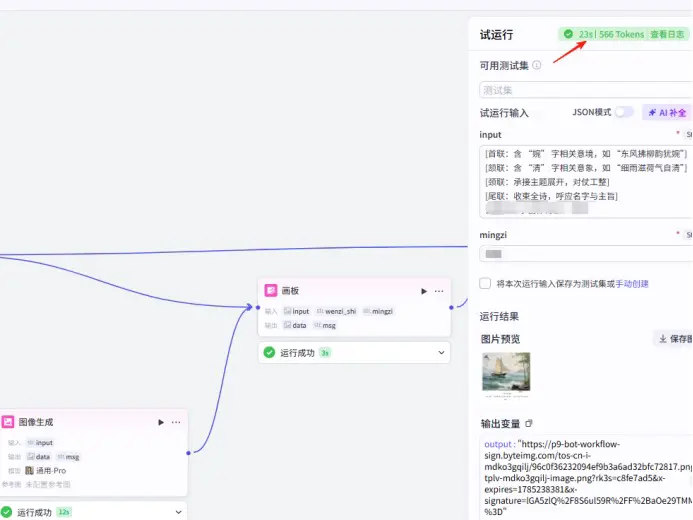Click the info icon next to 可用测试集
The height and width of the screenshot is (520, 693).
537,65
